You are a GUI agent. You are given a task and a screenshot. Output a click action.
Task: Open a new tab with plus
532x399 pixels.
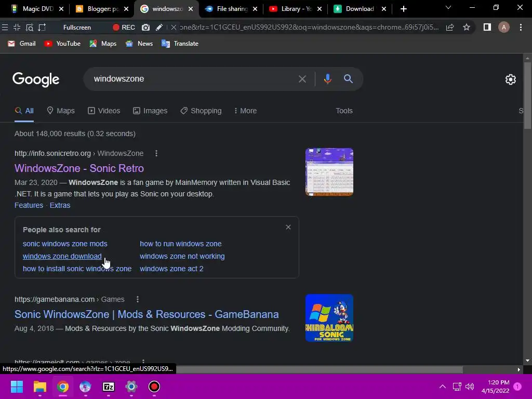pyautogui.click(x=403, y=9)
